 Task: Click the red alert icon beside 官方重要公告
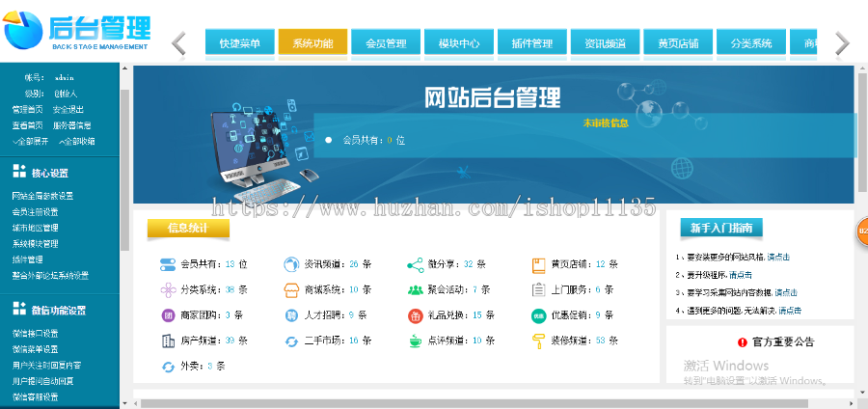pyautogui.click(x=743, y=342)
